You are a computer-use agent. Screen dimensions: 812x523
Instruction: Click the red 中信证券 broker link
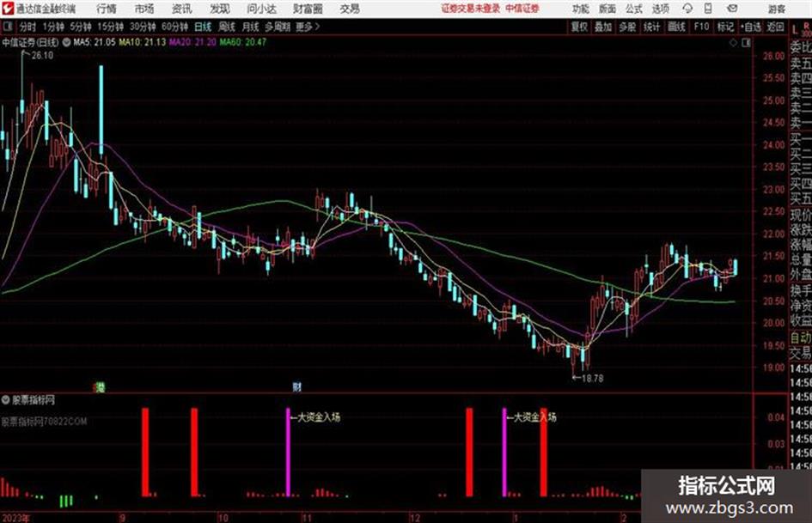click(522, 9)
